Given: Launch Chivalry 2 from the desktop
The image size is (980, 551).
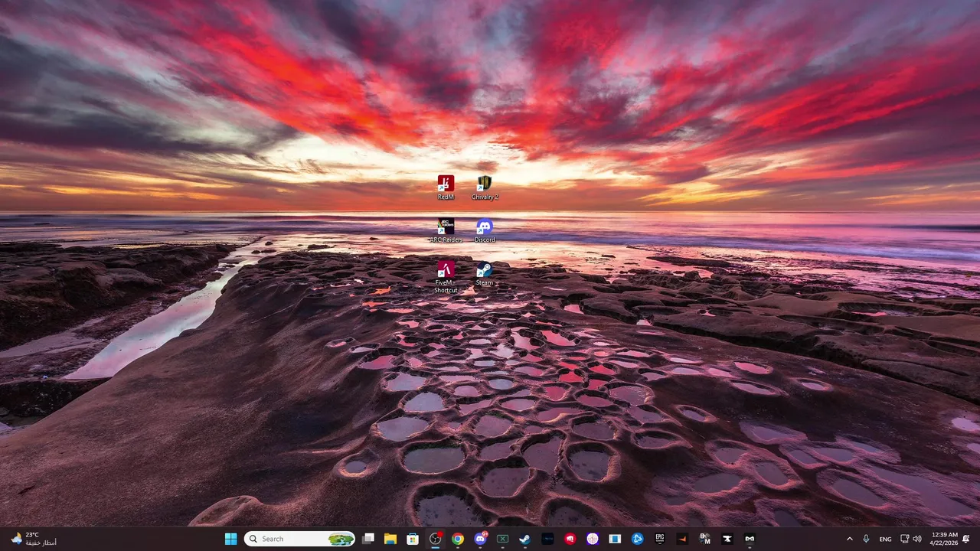Looking at the screenshot, I should click(x=485, y=187).
